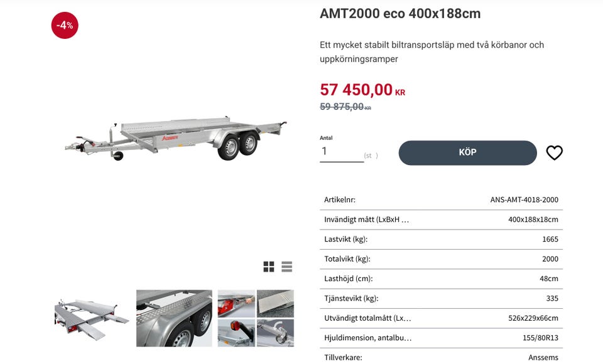Expand truncated Hjuldimension label
Screen dimensions: 603x364
tap(368, 338)
